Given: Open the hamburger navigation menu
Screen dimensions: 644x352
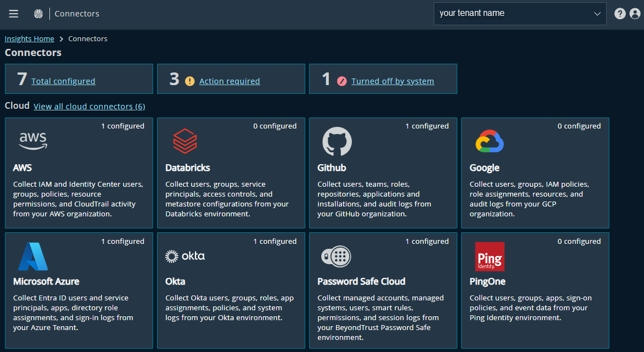Looking at the screenshot, I should (14, 14).
